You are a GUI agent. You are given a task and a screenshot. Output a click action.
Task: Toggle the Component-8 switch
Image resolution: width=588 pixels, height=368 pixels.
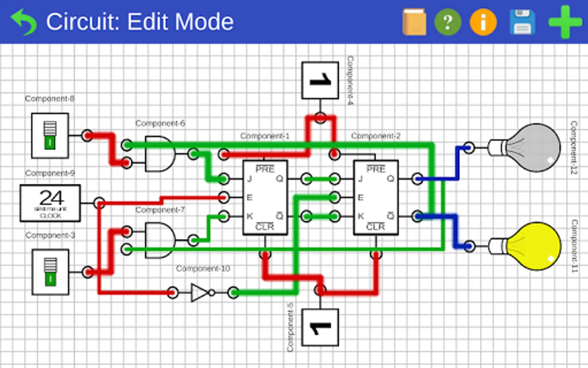tap(50, 136)
